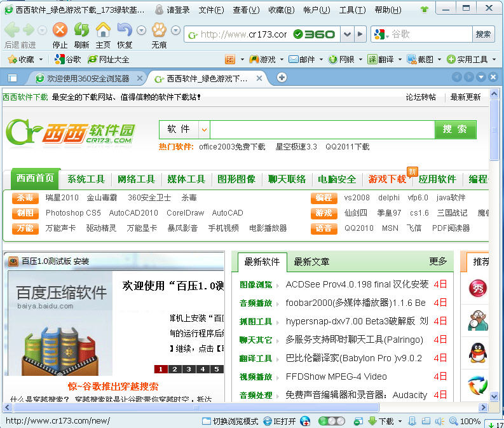504x428 pixels.
Task: Open the 网址大全 bookmark
Action: pyautogui.click(x=108, y=60)
